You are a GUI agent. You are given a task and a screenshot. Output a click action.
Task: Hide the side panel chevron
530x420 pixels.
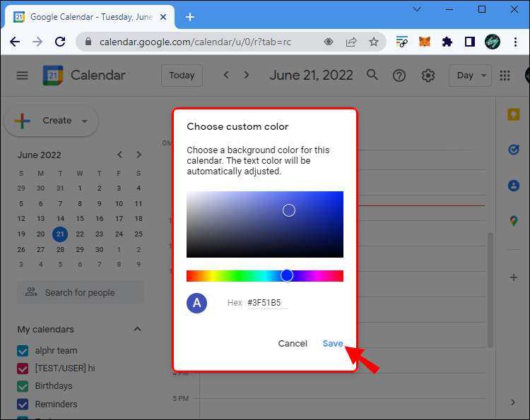513,402
